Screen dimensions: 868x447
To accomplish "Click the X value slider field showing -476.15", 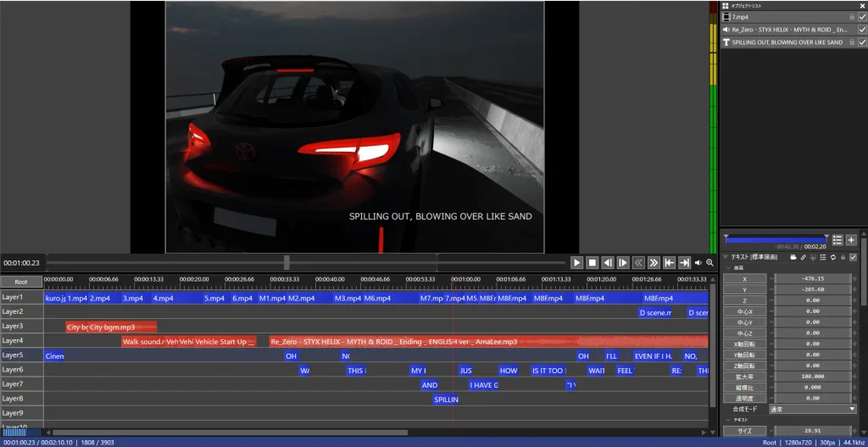I will point(813,278).
